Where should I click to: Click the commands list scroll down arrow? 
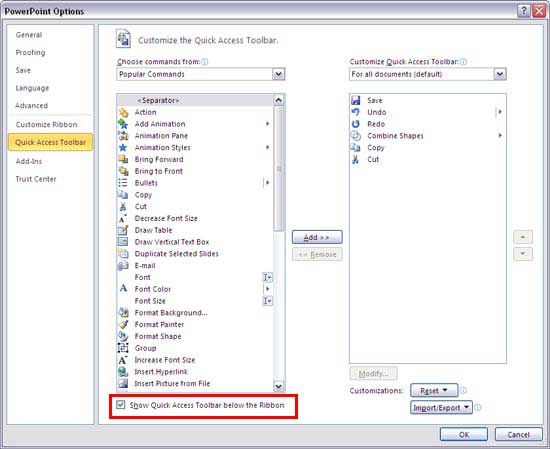click(x=279, y=386)
